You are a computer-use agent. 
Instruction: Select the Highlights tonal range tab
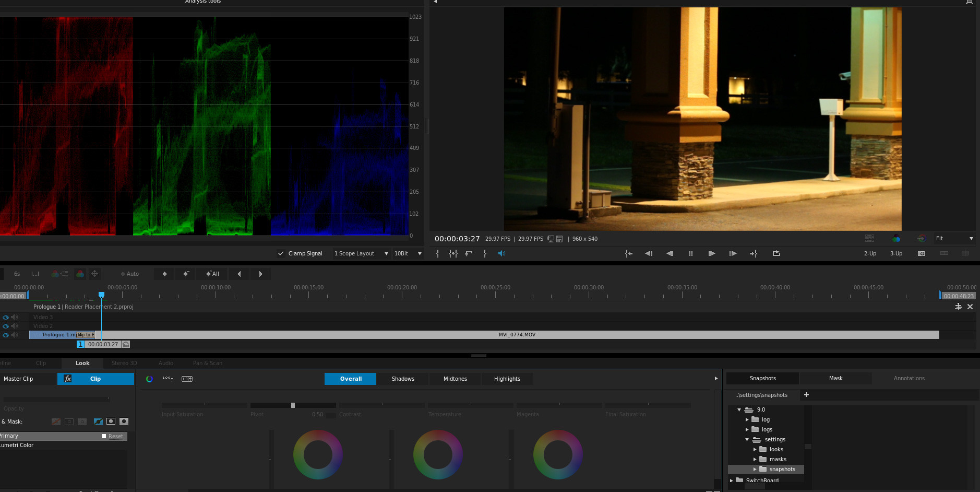pyautogui.click(x=507, y=379)
